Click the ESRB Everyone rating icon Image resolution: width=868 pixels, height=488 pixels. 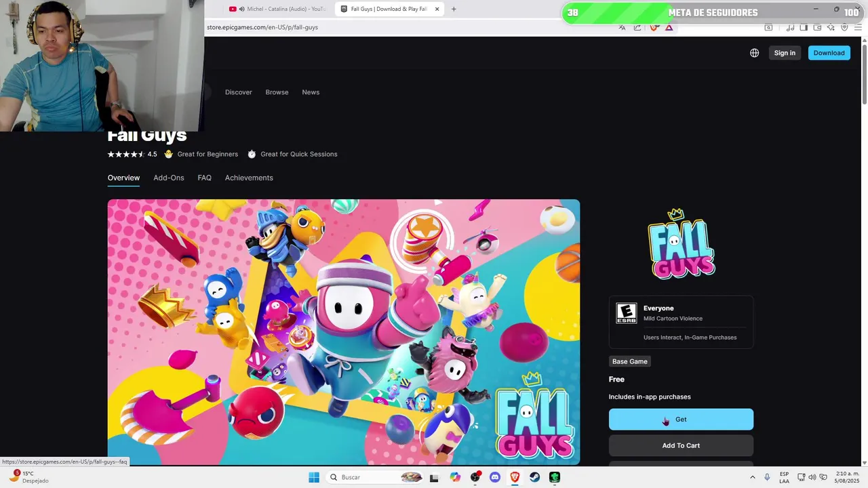(626, 313)
